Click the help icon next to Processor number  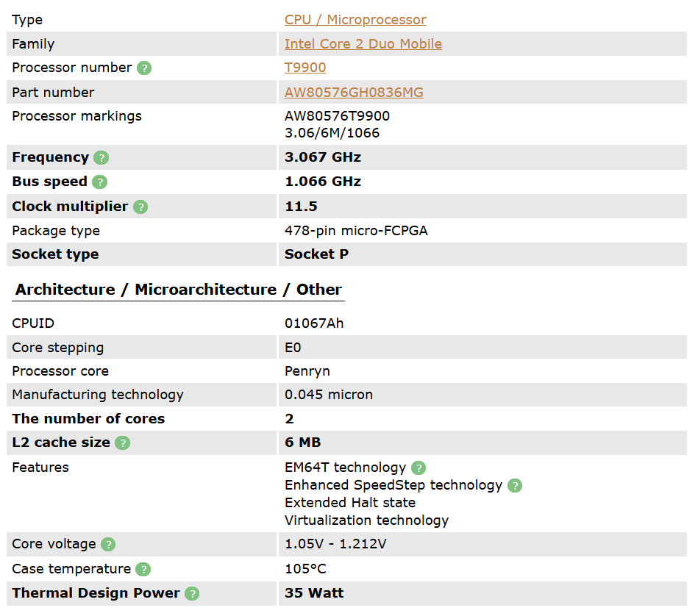(x=144, y=68)
